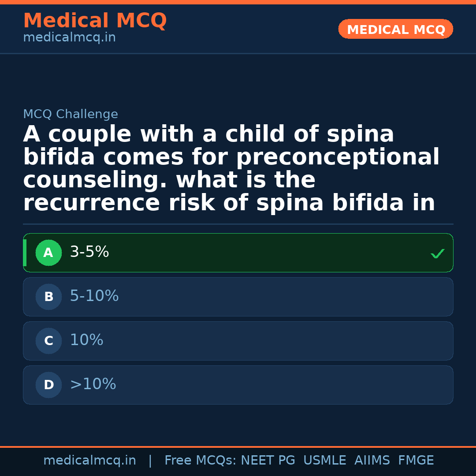Open the medicalmcq.in link in the footer
The height and width of the screenshot is (476, 476).
89,461
